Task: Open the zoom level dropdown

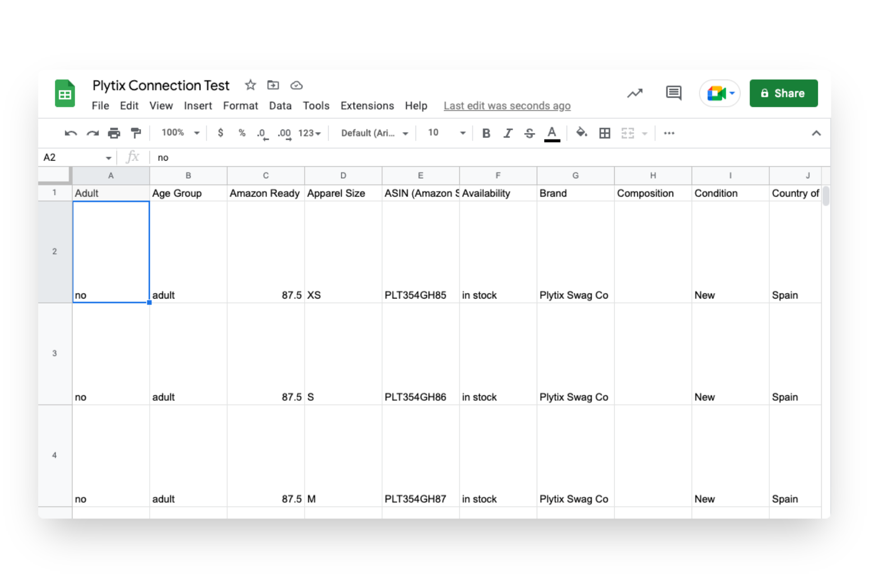Action: [181, 133]
